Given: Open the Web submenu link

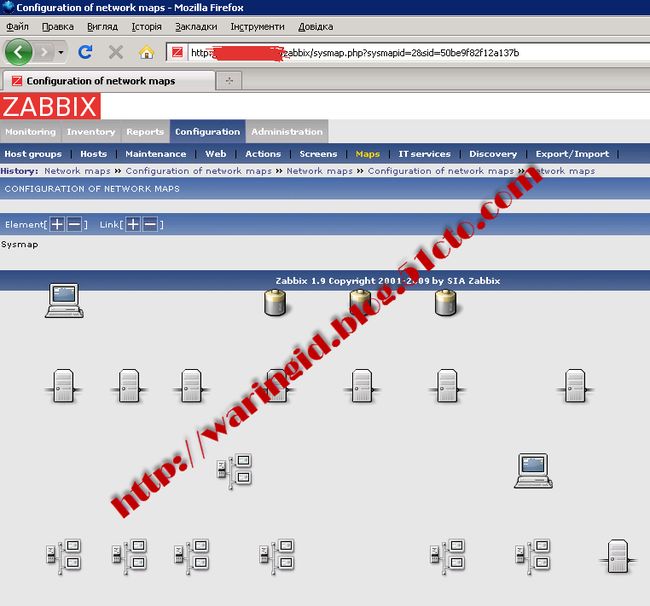Looking at the screenshot, I should coord(216,154).
